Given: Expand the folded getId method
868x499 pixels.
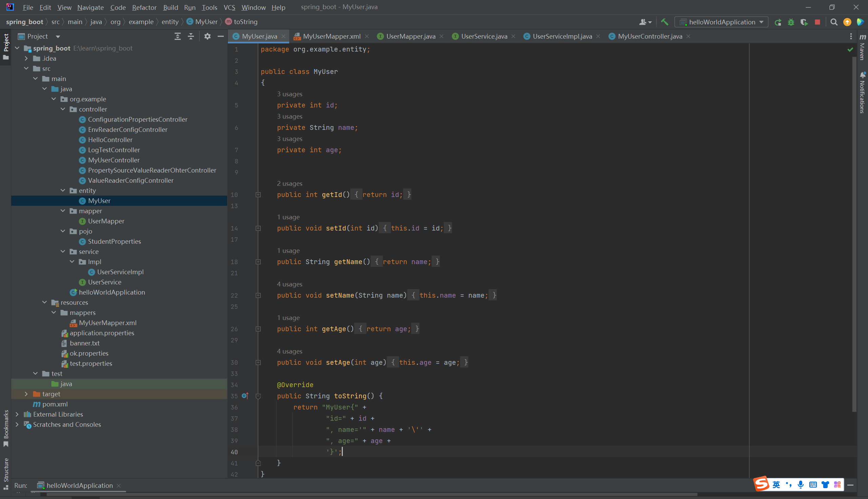Looking at the screenshot, I should point(258,195).
